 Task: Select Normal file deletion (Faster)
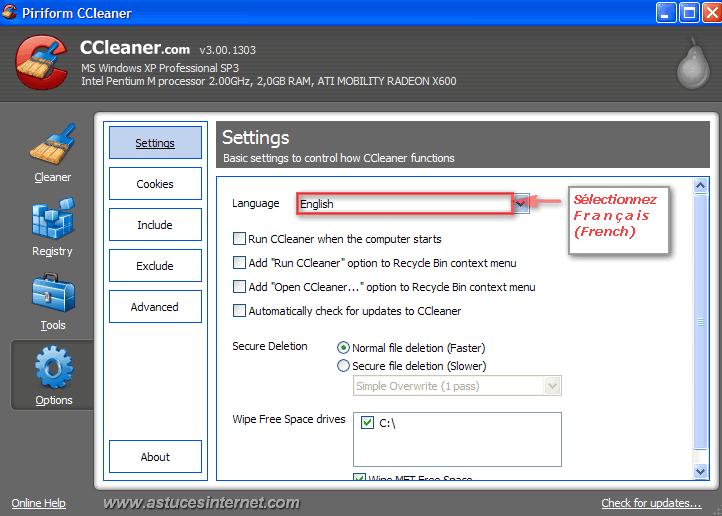[x=343, y=348]
